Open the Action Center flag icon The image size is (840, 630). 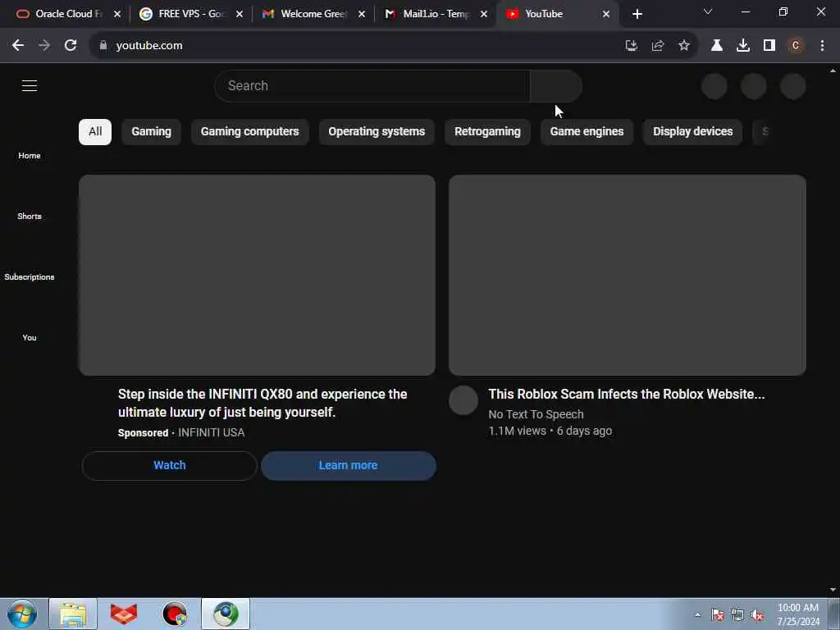pos(718,615)
